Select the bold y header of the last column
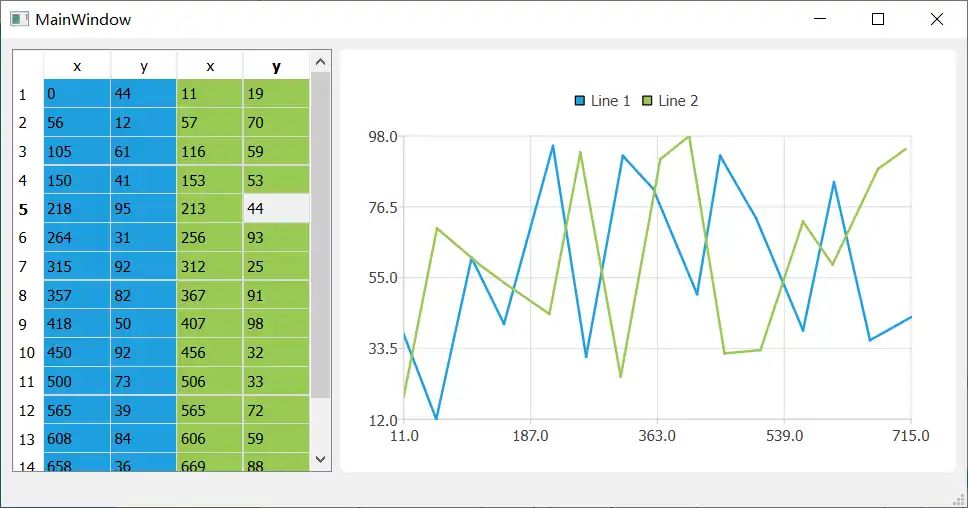Image resolution: width=968 pixels, height=508 pixels. 276,66
